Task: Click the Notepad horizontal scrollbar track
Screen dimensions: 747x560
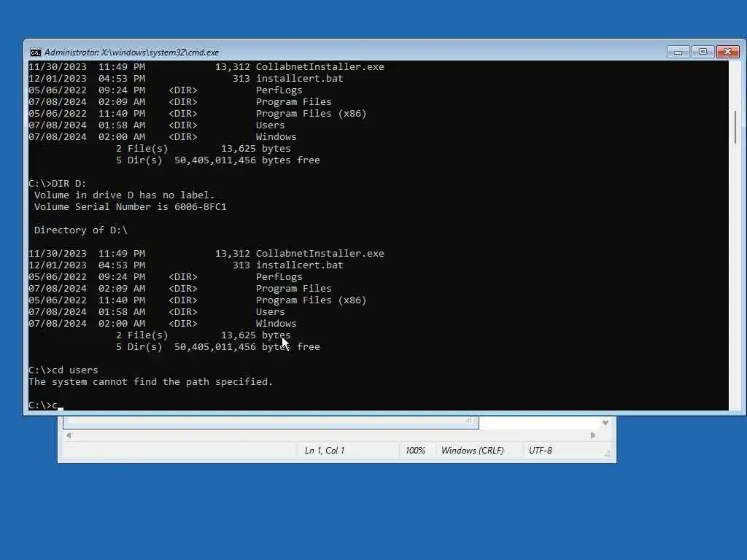Action: (x=330, y=435)
